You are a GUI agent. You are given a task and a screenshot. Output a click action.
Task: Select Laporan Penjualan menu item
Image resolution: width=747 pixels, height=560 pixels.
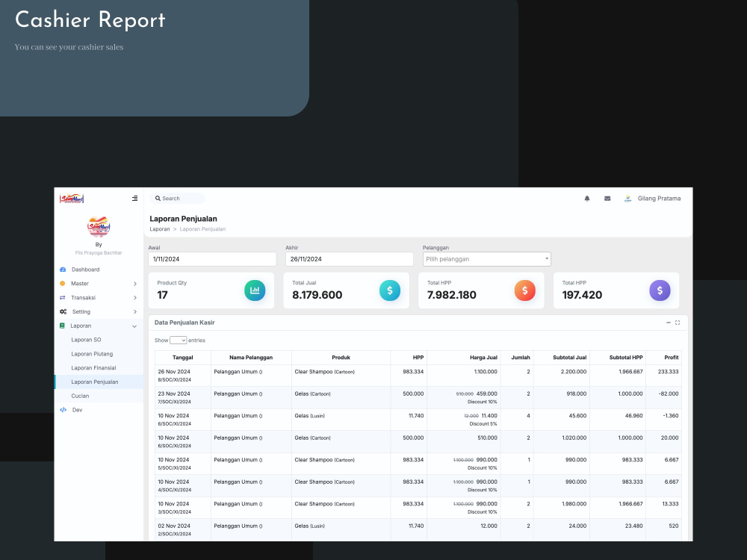click(99, 382)
